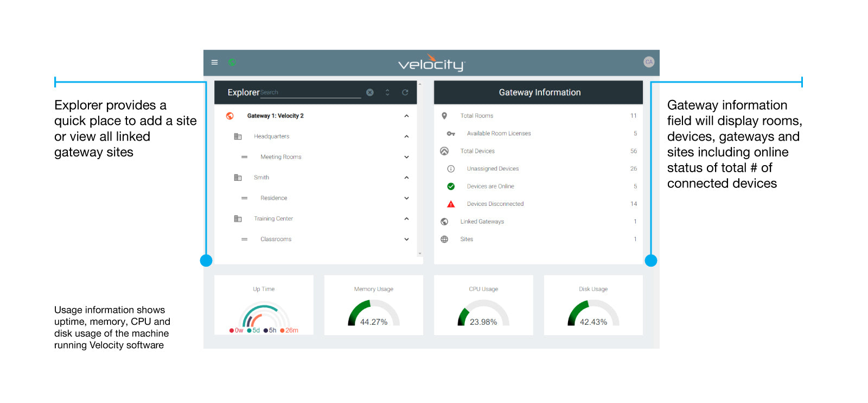Expand the Classrooms group
Image resolution: width=868 pixels, height=403 pixels.
tap(406, 239)
